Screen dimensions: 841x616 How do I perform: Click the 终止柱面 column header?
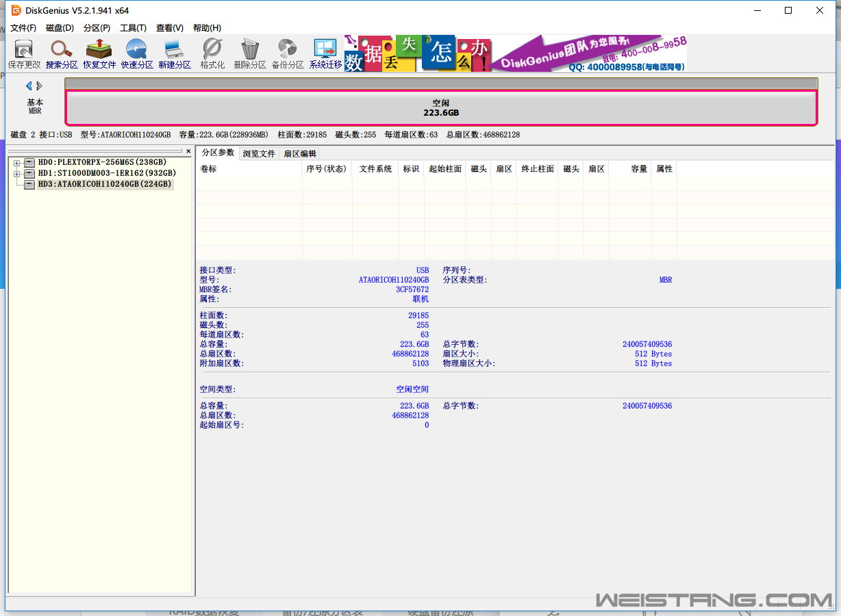click(538, 169)
